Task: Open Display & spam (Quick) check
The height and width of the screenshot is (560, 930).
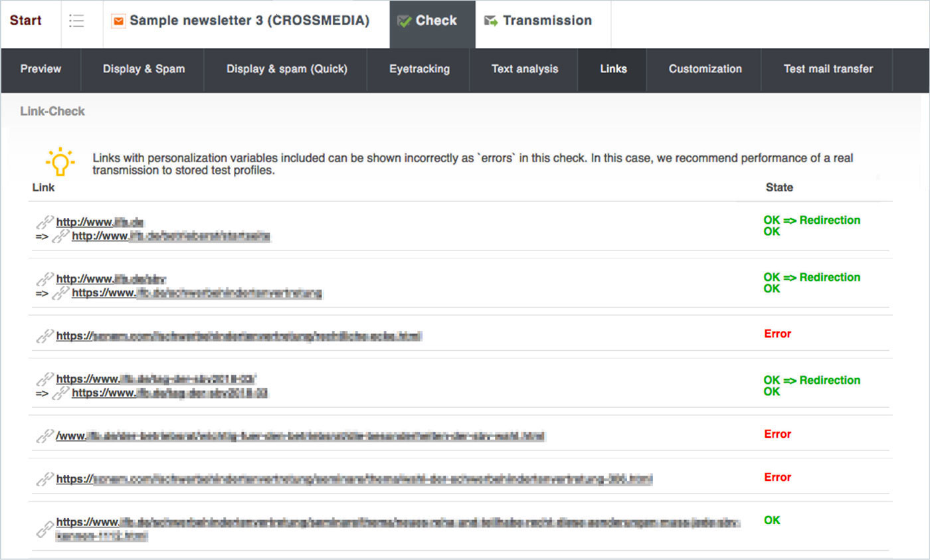Action: [x=286, y=69]
